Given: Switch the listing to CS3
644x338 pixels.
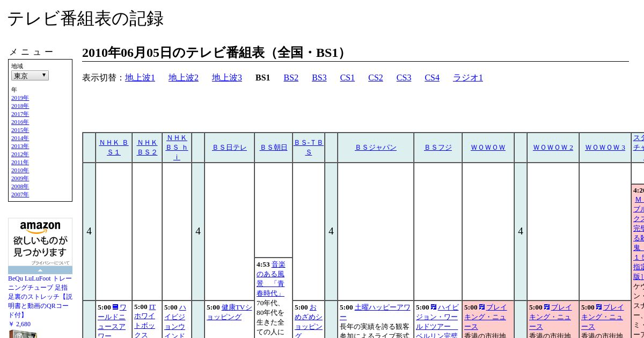Looking at the screenshot, I should click(x=404, y=78).
